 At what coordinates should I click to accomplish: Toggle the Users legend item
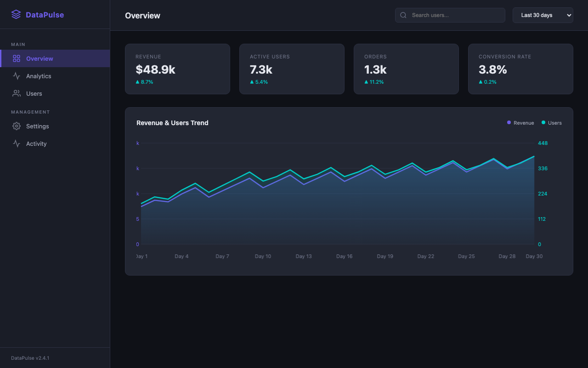click(x=552, y=123)
